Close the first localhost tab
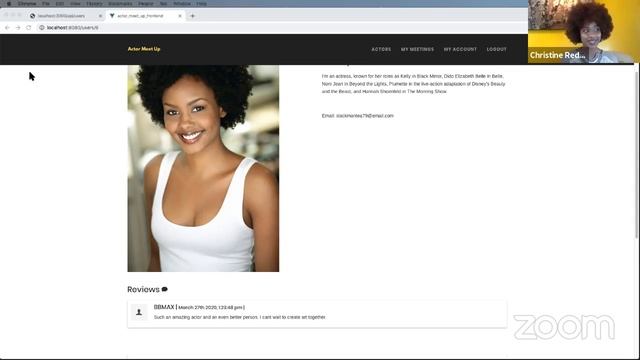Viewport: 640px width, 360px height. (x=100, y=16)
